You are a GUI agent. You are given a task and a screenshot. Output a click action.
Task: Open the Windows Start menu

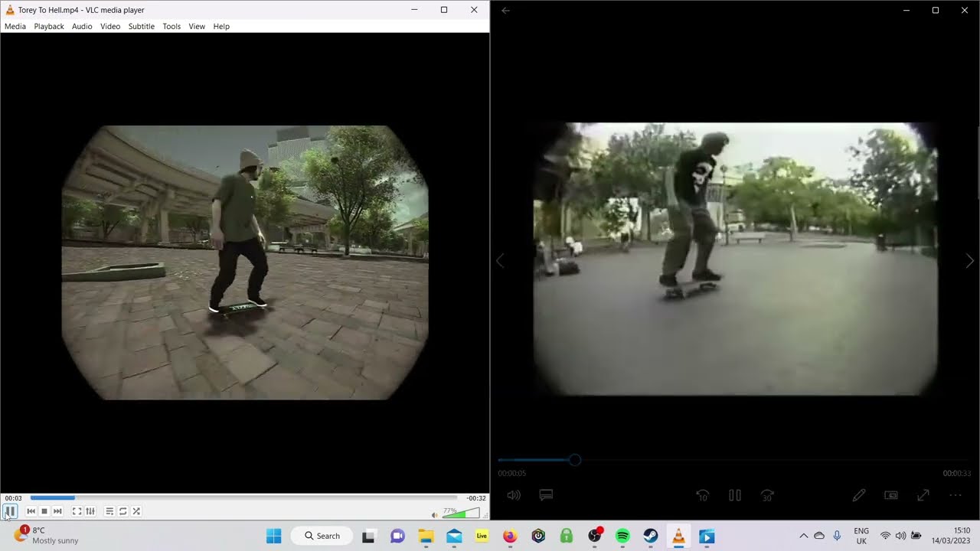coord(273,536)
